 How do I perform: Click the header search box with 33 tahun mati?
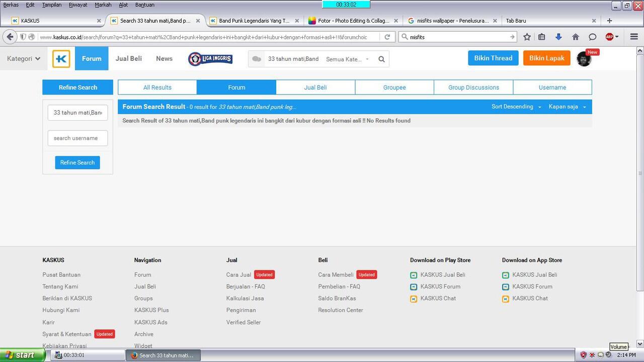click(x=293, y=59)
